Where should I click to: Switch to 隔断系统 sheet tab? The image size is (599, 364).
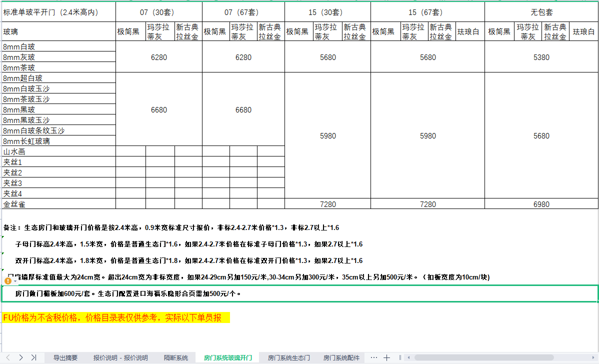(176, 358)
